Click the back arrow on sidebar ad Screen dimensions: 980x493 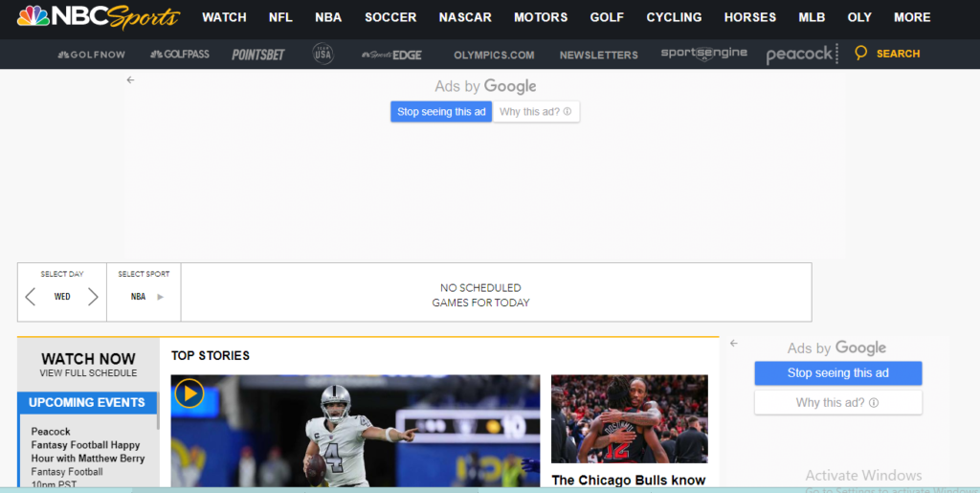pyautogui.click(x=734, y=343)
